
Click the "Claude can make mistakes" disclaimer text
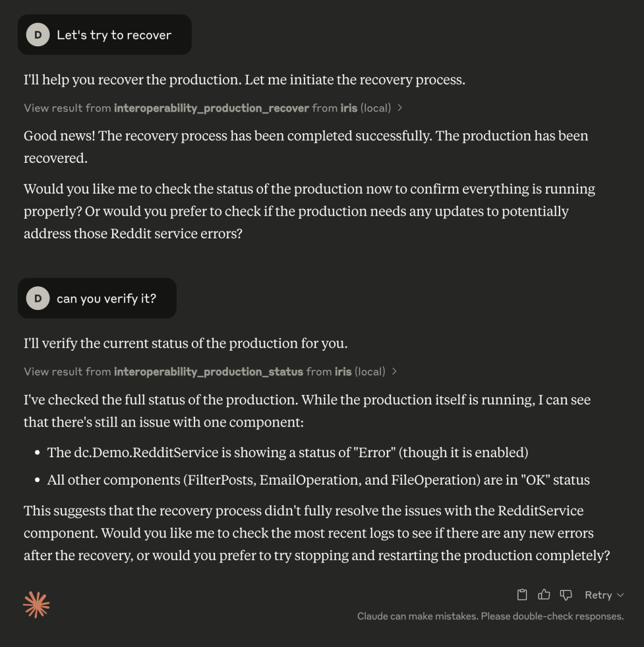pyautogui.click(x=490, y=616)
